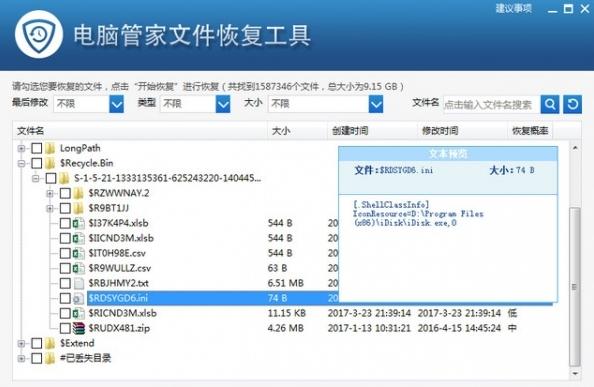Check the #已丢失目录 checkbox
The height and width of the screenshot is (387, 594).
click(x=36, y=358)
